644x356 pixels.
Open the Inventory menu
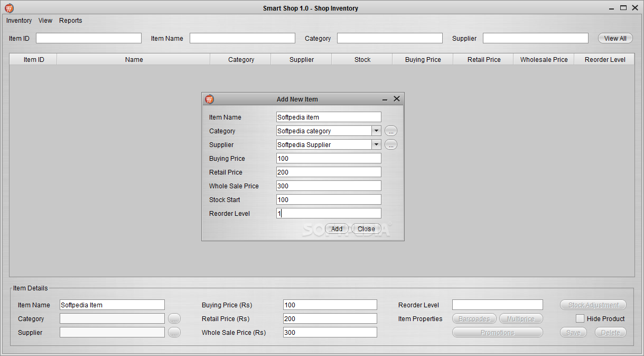tap(19, 21)
